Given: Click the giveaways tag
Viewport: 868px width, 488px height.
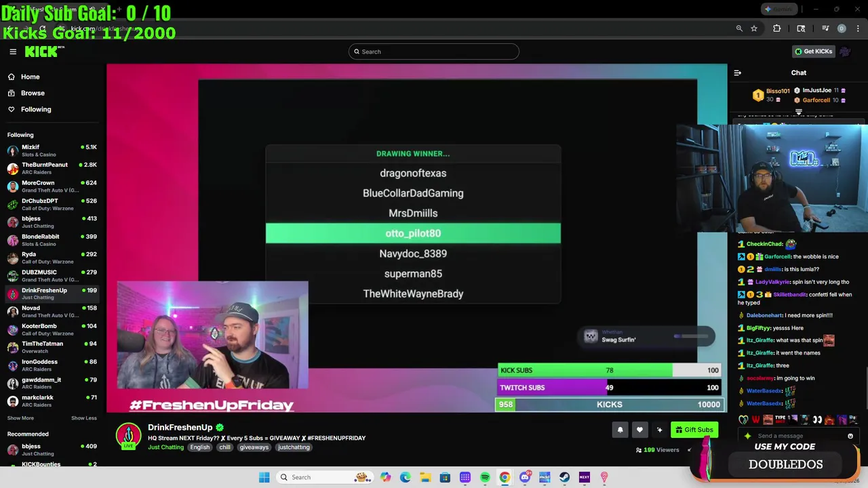Looking at the screenshot, I should click(254, 447).
